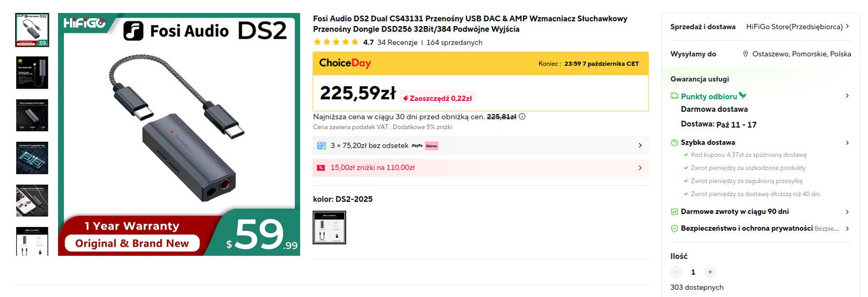Show the third product thumbnail with cable
Viewport: 868px width, 297px height.
coord(32,115)
